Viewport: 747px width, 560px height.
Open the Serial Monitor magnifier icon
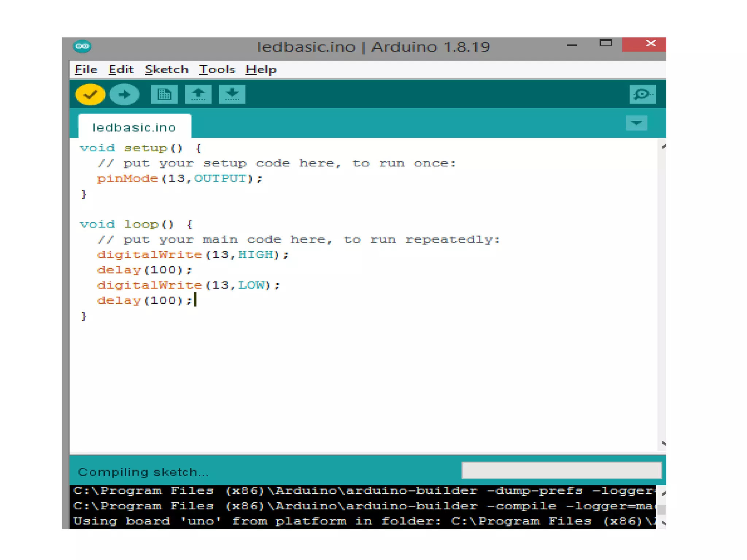(642, 95)
